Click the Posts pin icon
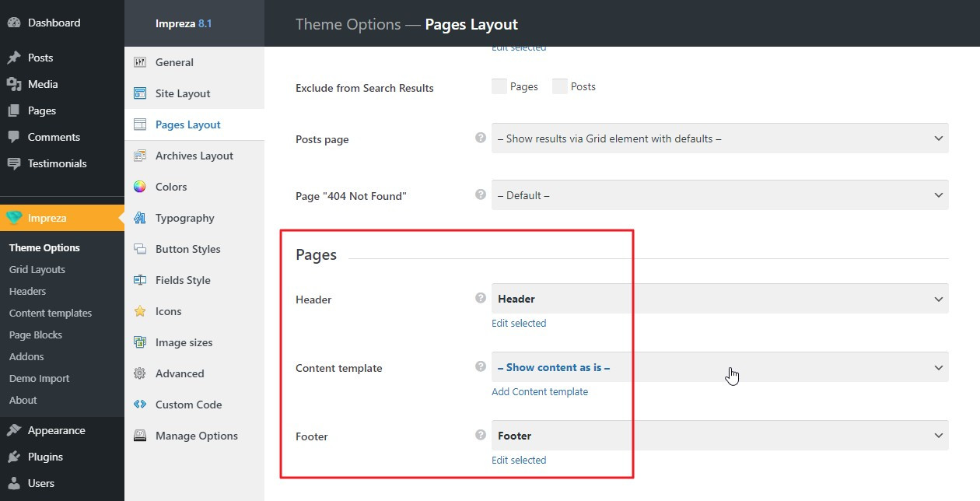980x501 pixels. pos(14,58)
